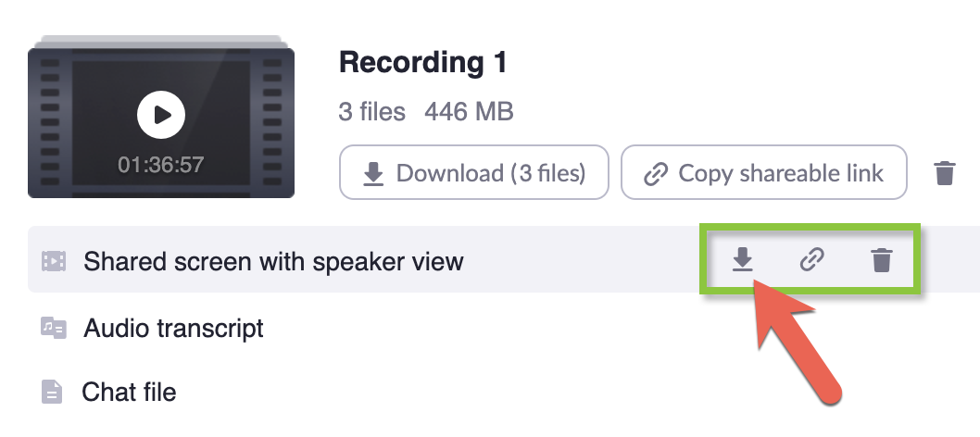980x437 pixels.
Task: Click download arrow inside Download (3 files) button
Action: (x=372, y=173)
